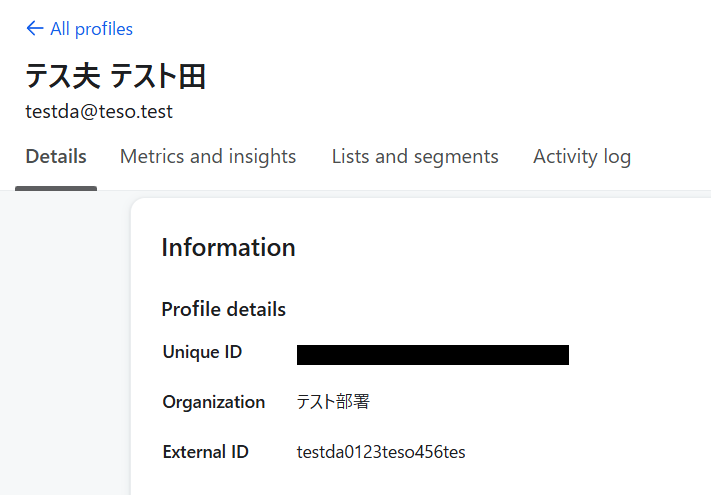711x495 pixels.
Task: Click the External ID field label
Action: pyautogui.click(x=205, y=452)
